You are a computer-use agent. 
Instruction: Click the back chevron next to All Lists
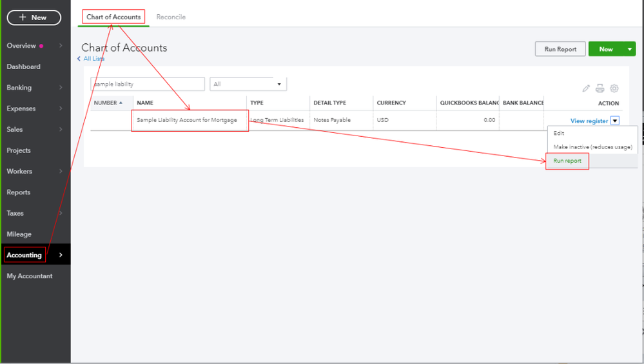tap(79, 59)
